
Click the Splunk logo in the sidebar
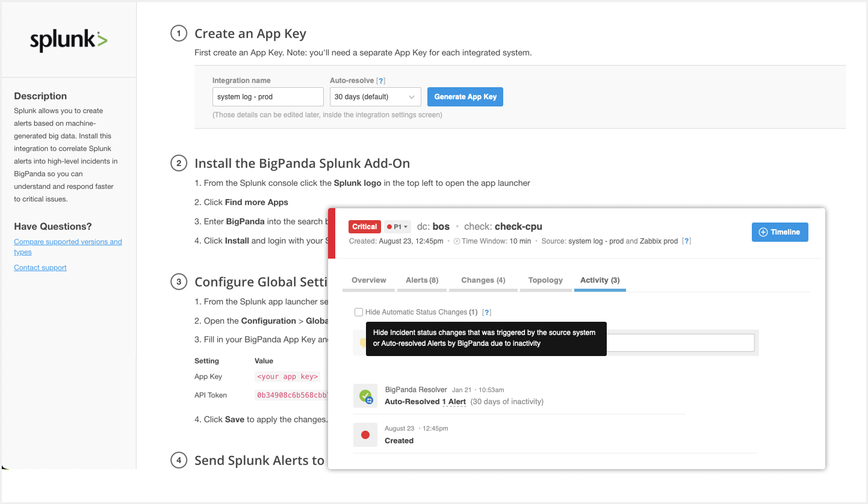(69, 40)
